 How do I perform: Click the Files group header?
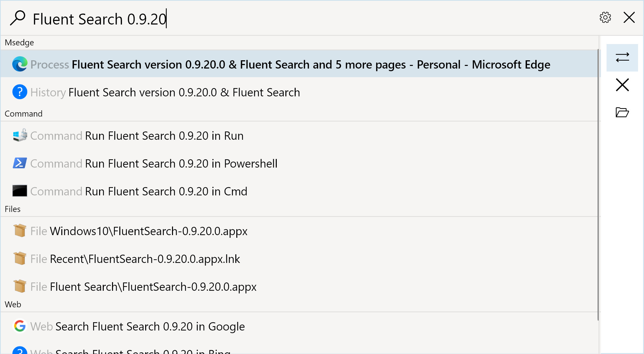click(x=13, y=209)
